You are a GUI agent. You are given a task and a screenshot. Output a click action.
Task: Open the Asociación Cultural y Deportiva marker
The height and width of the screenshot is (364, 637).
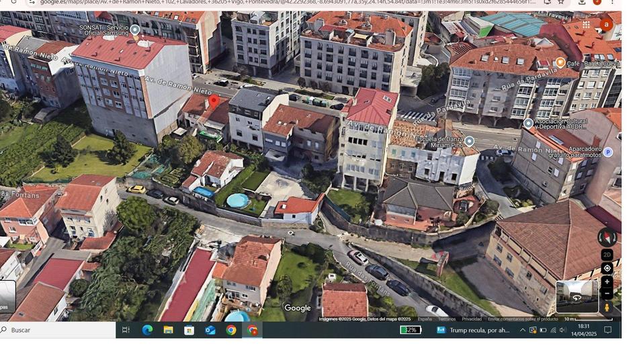pos(528,123)
